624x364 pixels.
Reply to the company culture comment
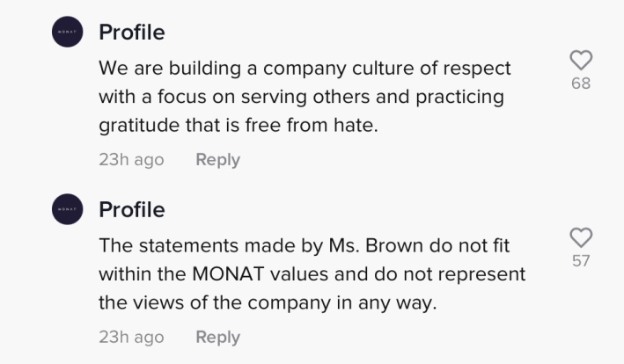pos(217,159)
